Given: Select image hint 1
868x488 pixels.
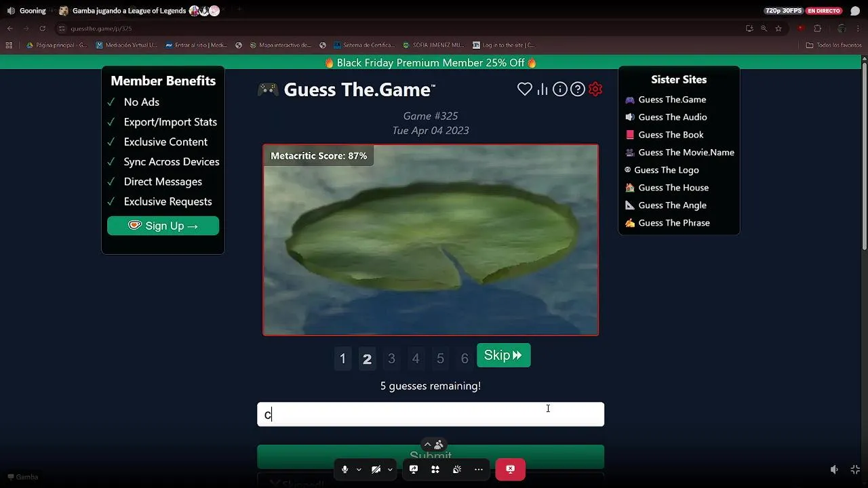Looking at the screenshot, I should pyautogui.click(x=342, y=359).
